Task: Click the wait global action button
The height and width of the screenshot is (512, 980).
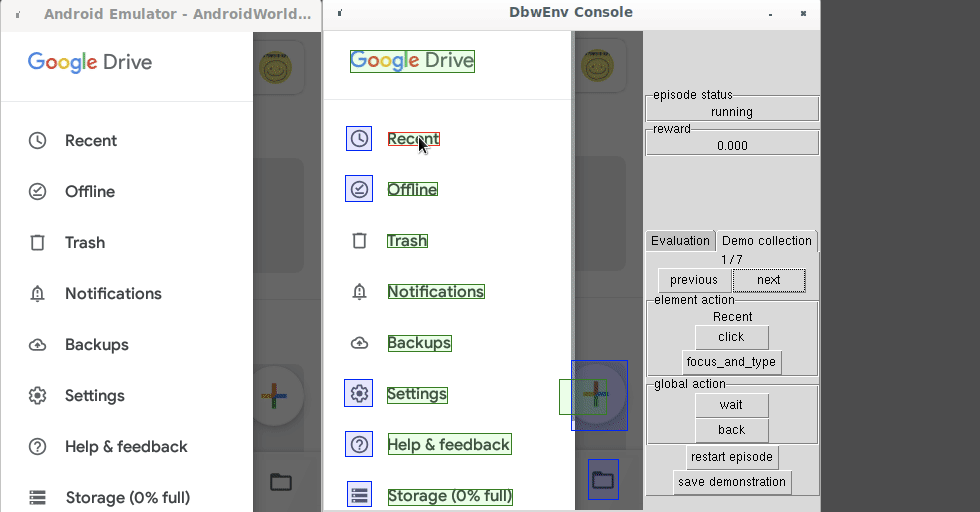Action: 731,405
